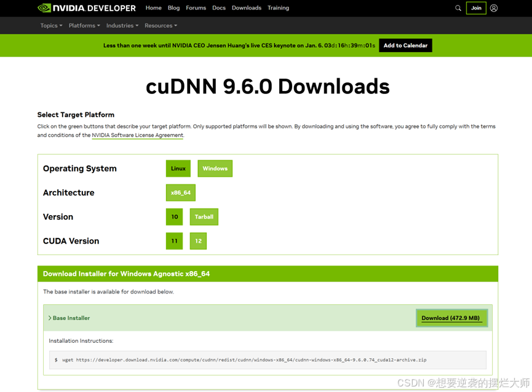Click the Add to Calendar button

point(405,45)
